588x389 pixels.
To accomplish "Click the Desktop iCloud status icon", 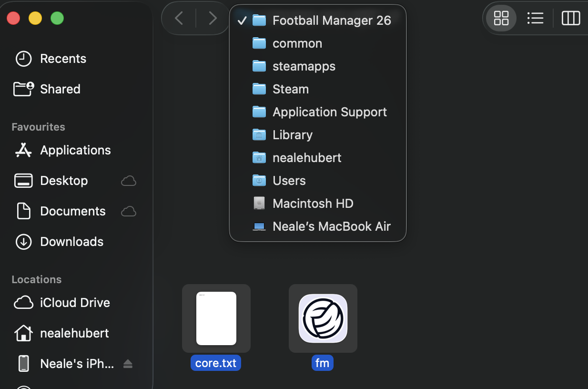I will pos(129,181).
